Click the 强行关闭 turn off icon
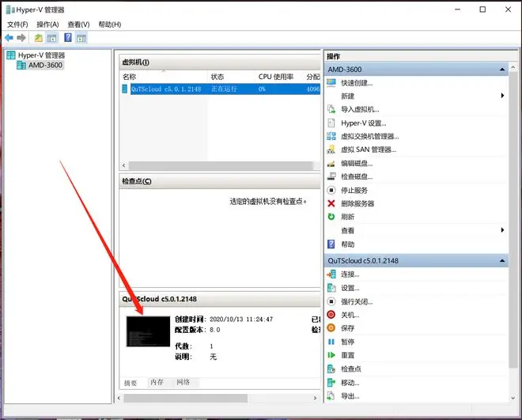Image resolution: width=522 pixels, height=420 pixels. [x=331, y=301]
